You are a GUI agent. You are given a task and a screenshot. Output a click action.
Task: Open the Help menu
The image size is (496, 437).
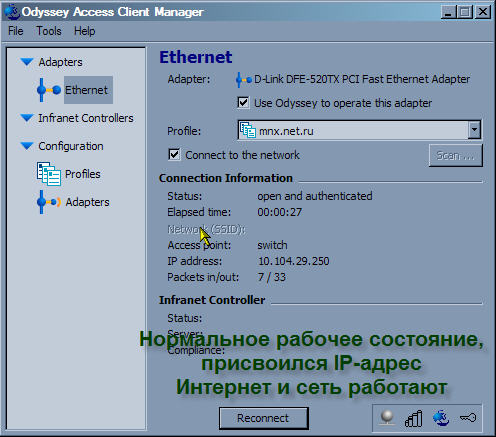85,31
